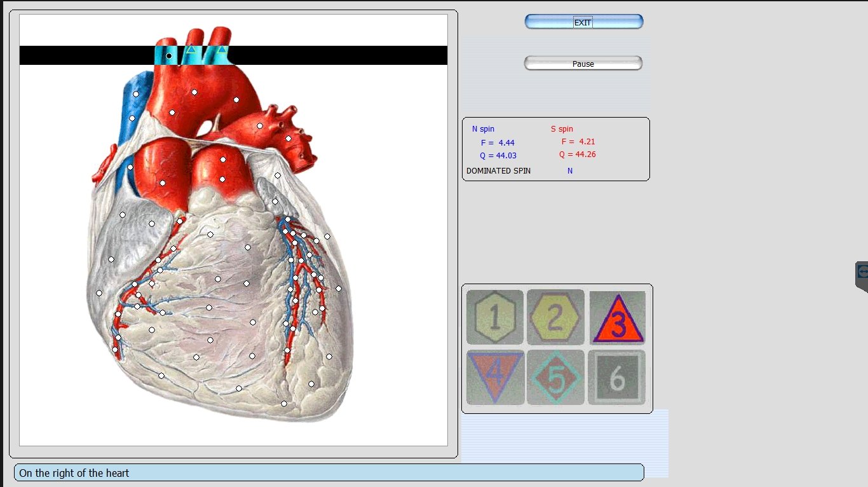
Task: Select the black square level 6 icon
Action: [616, 378]
